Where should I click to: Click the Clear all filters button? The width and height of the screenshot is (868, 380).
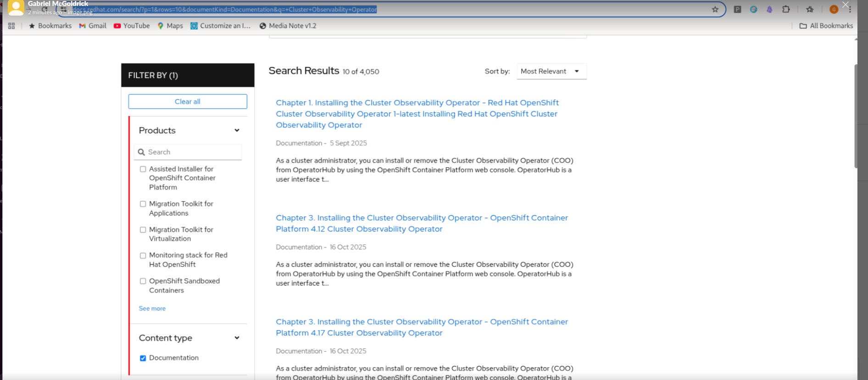coord(188,102)
